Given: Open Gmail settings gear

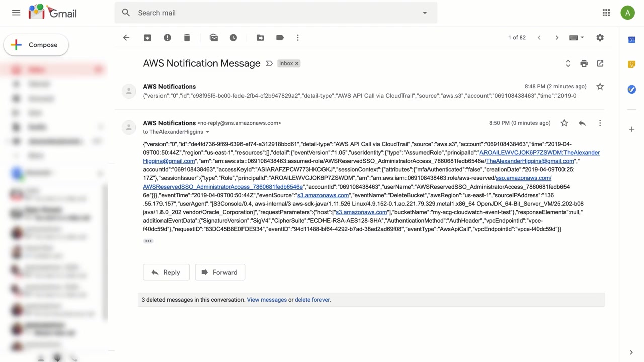Looking at the screenshot, I should 600,38.
